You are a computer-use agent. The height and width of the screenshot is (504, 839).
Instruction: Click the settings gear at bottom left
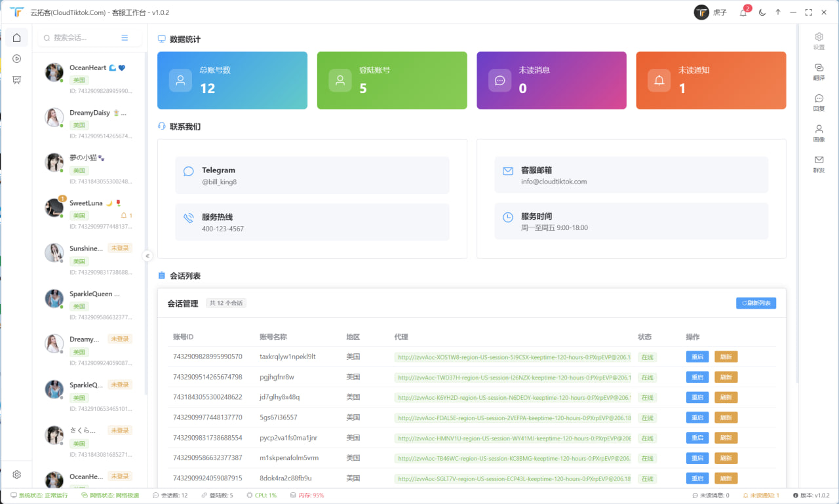tap(16, 474)
